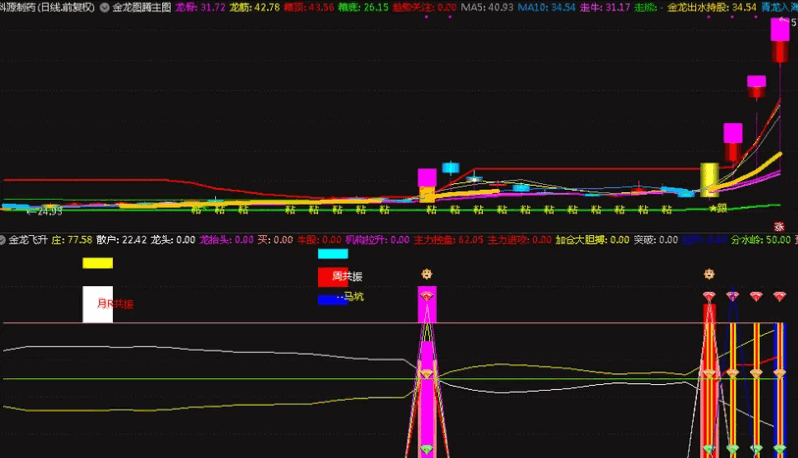This screenshot has width=798, height=458.
Task: Click the 箱顶: 43.56 value
Action: click(309, 8)
